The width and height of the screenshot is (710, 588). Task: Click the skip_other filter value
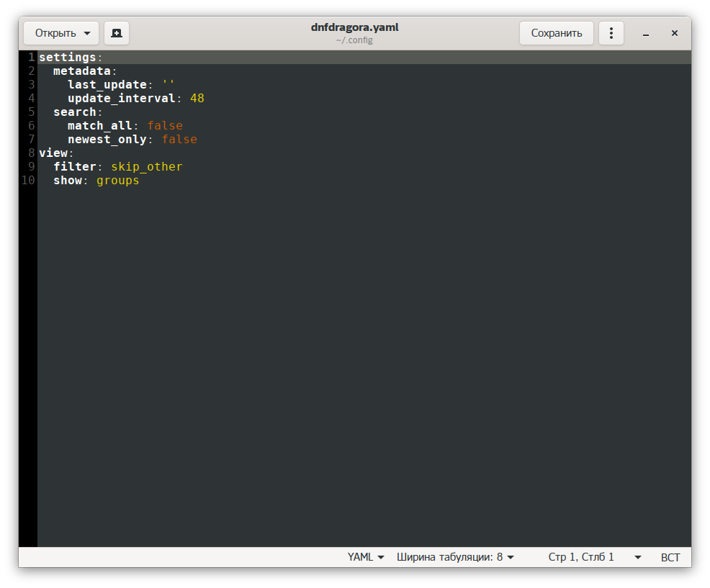pyautogui.click(x=147, y=166)
